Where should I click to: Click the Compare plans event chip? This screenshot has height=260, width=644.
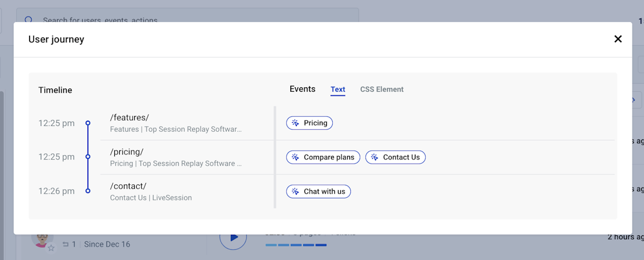click(323, 157)
